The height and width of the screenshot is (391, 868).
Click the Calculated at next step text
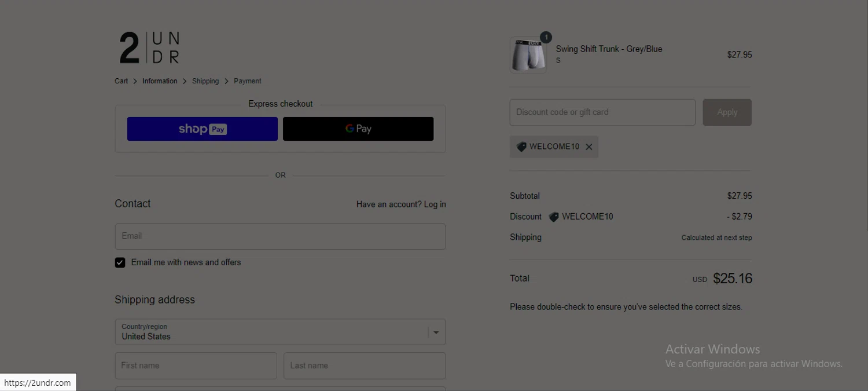[717, 237]
